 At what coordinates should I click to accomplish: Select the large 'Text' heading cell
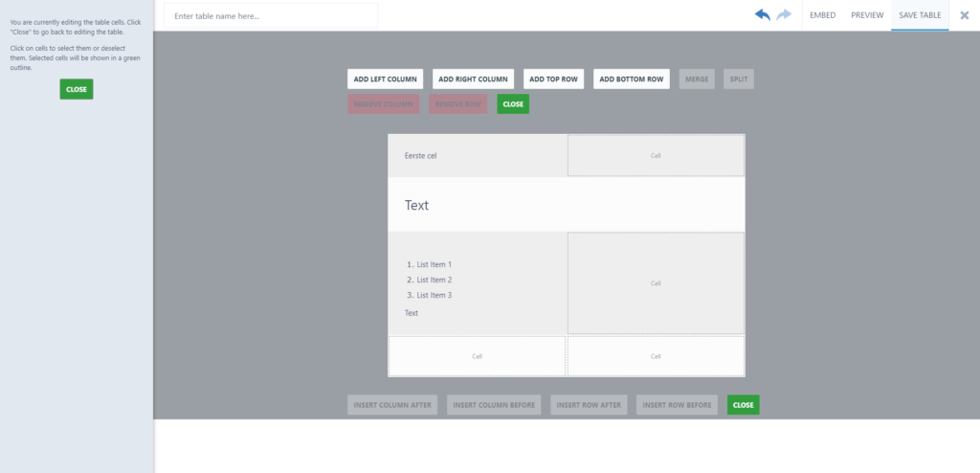[x=567, y=205]
